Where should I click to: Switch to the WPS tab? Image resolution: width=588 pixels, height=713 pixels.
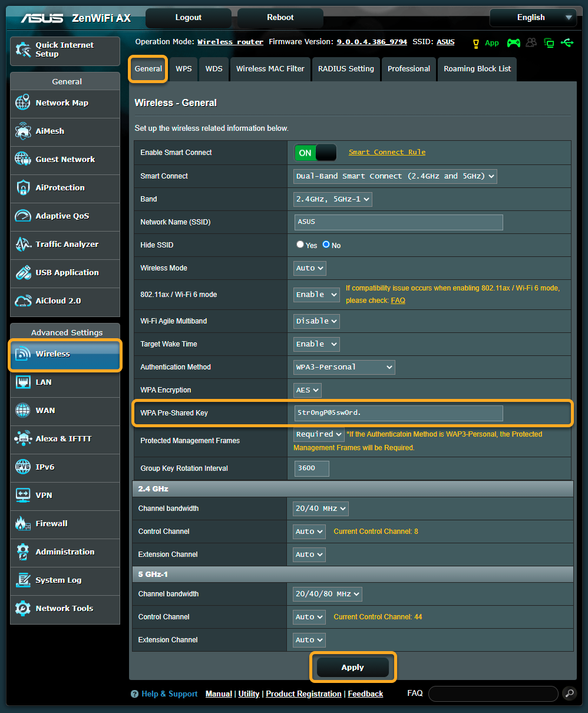pyautogui.click(x=184, y=69)
